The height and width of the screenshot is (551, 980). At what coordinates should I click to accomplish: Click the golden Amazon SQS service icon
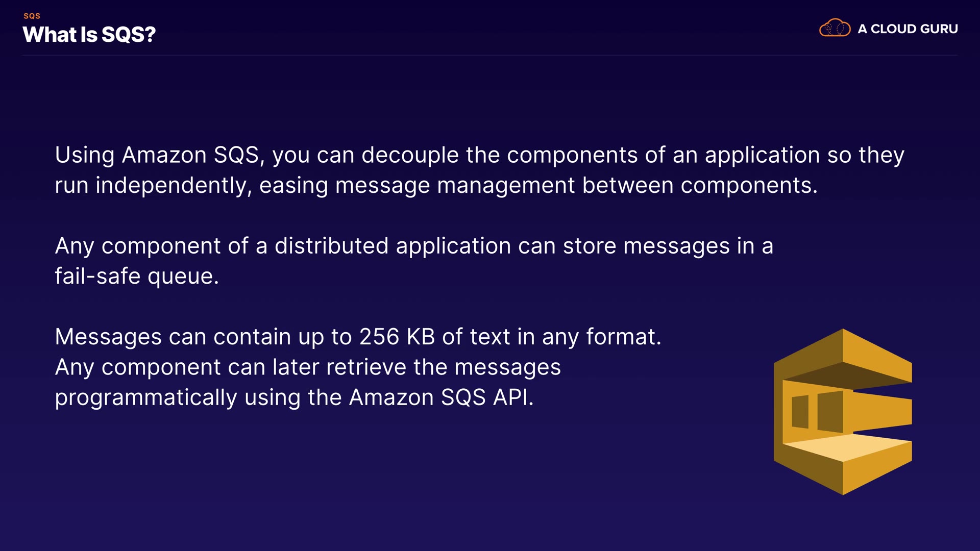(x=843, y=412)
